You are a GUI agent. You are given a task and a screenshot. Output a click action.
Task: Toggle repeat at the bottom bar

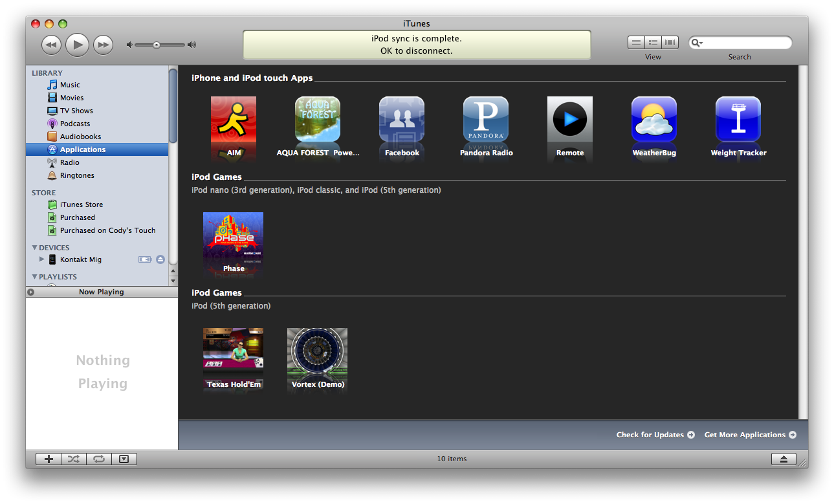(x=99, y=459)
